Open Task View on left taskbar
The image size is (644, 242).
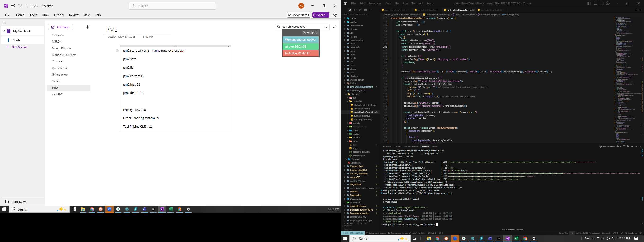(74, 209)
